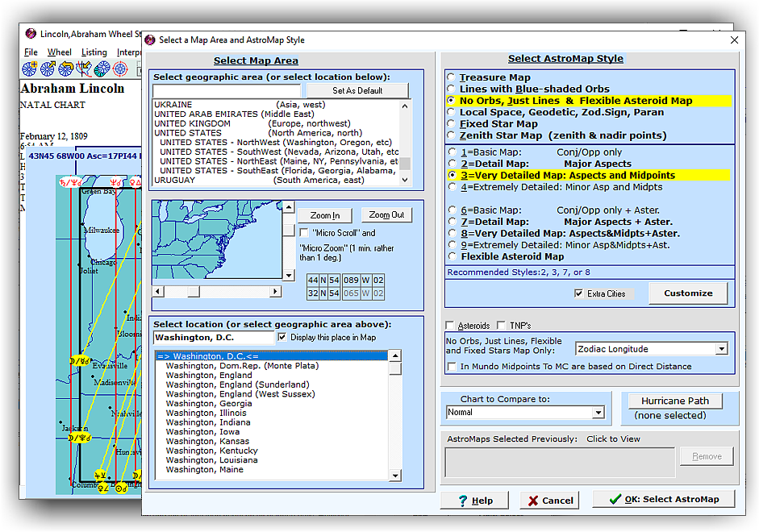Screen dimensions: 759x532
Task: Open the Chart to Compare to dropdown
Action: 598,413
